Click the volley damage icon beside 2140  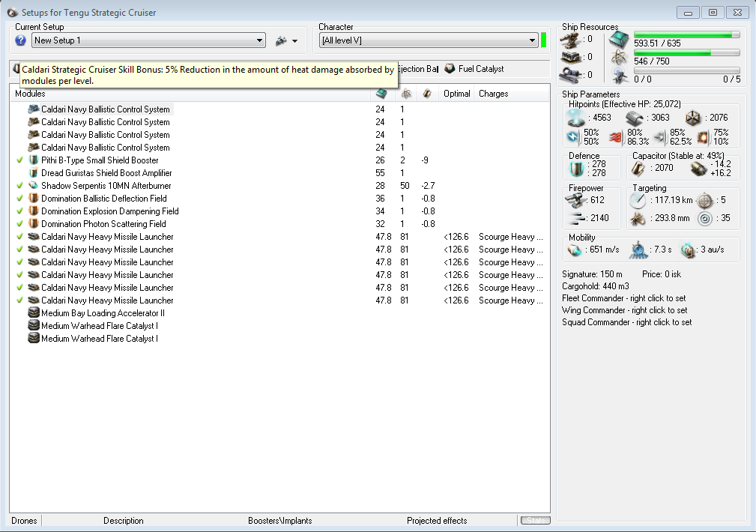click(576, 219)
